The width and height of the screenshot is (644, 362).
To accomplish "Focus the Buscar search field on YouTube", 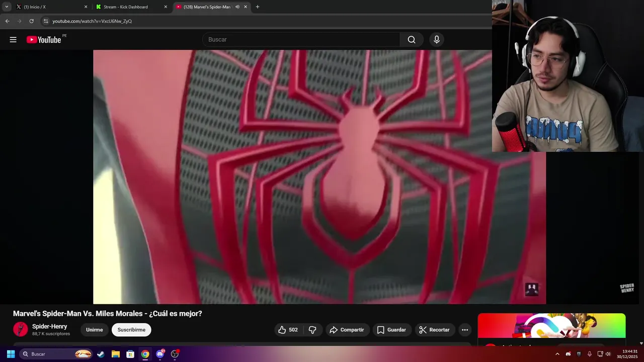I will pyautogui.click(x=301, y=40).
